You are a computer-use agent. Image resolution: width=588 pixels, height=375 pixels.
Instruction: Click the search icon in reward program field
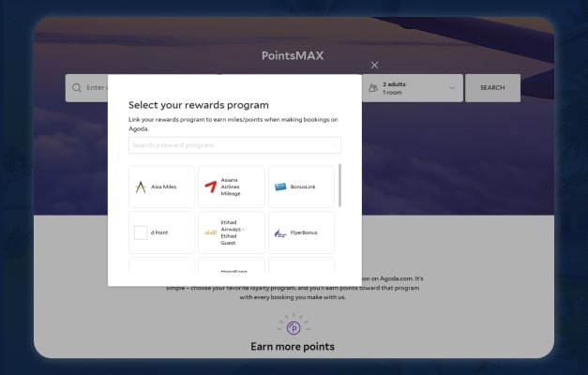click(x=333, y=145)
